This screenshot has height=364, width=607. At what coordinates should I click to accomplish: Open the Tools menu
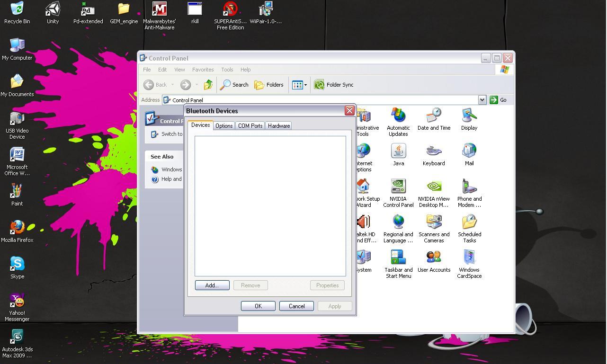pyautogui.click(x=227, y=70)
